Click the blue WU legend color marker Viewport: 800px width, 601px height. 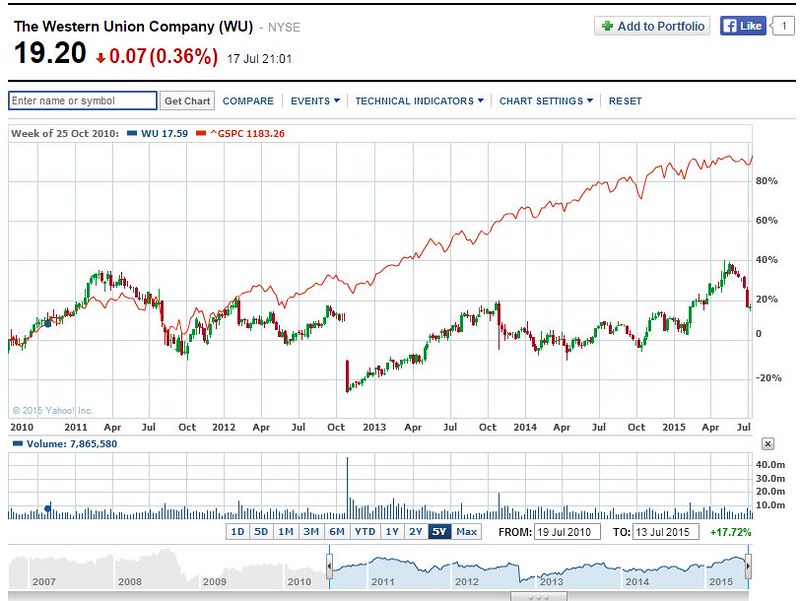click(132, 134)
